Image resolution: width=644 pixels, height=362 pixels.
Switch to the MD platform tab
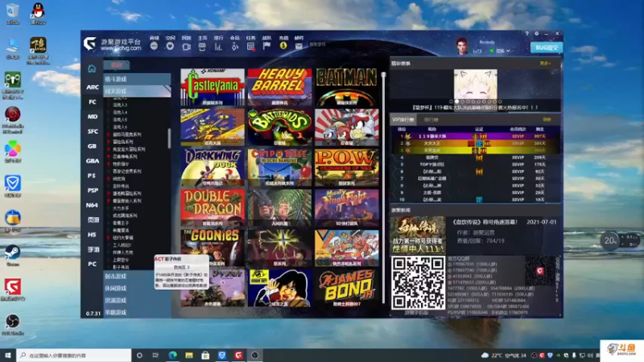(x=93, y=117)
